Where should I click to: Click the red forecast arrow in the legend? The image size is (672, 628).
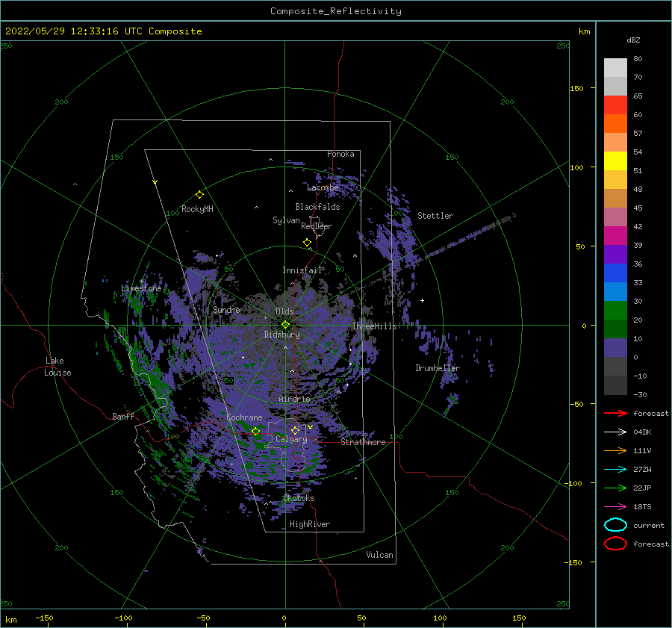pos(615,413)
